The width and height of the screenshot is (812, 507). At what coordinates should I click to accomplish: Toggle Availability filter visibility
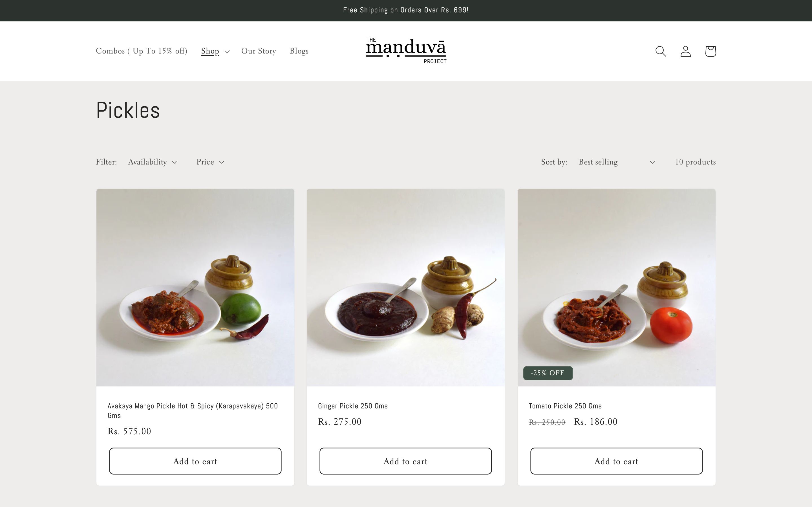click(x=153, y=162)
